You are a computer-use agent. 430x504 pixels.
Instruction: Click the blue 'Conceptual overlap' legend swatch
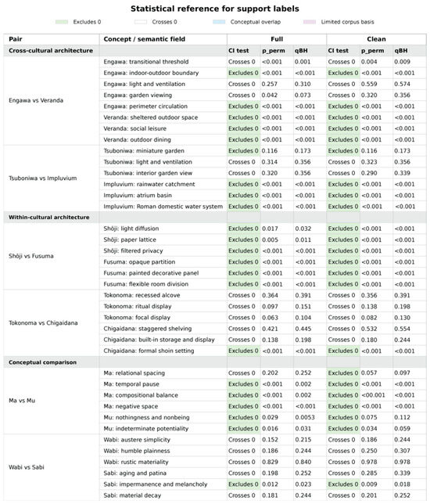pos(219,22)
